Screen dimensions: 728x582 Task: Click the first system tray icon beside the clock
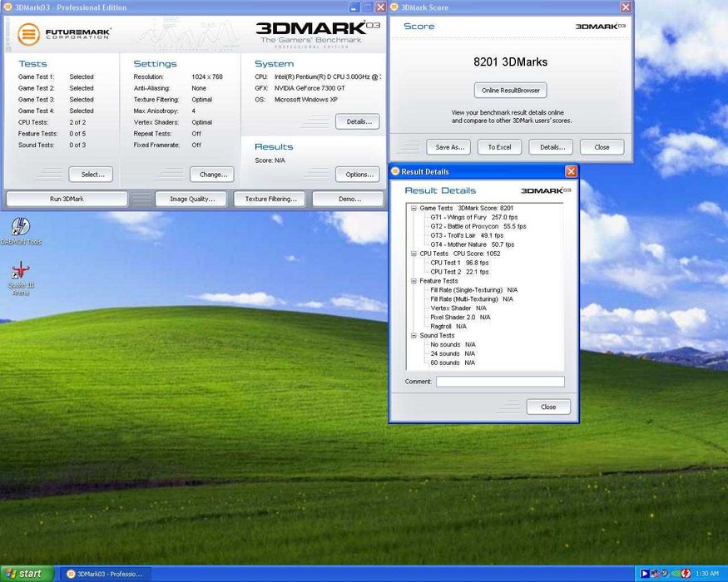(x=644, y=574)
